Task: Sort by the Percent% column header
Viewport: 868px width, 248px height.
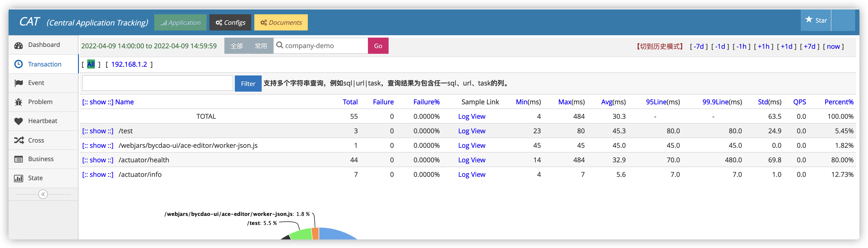Action: 839,102
